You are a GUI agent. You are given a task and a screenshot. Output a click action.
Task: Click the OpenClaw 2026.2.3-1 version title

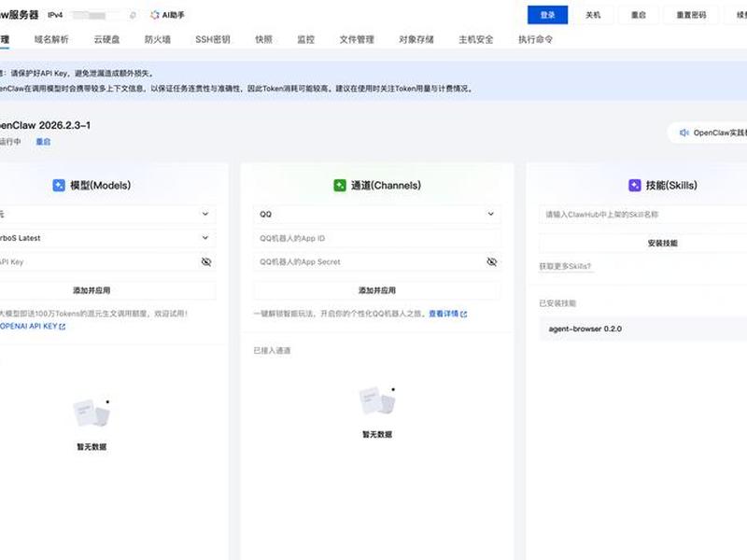pyautogui.click(x=45, y=126)
